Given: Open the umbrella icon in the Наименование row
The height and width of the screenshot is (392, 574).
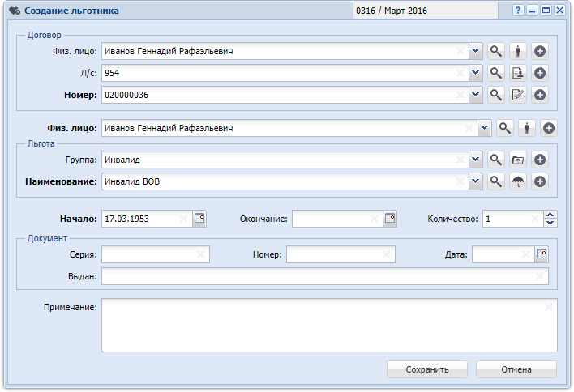Looking at the screenshot, I should [517, 181].
